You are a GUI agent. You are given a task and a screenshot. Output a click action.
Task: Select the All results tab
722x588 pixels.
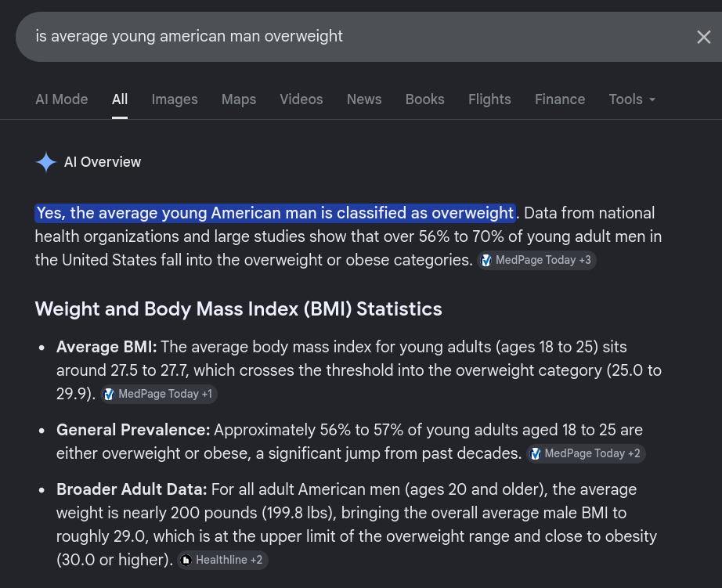120,99
